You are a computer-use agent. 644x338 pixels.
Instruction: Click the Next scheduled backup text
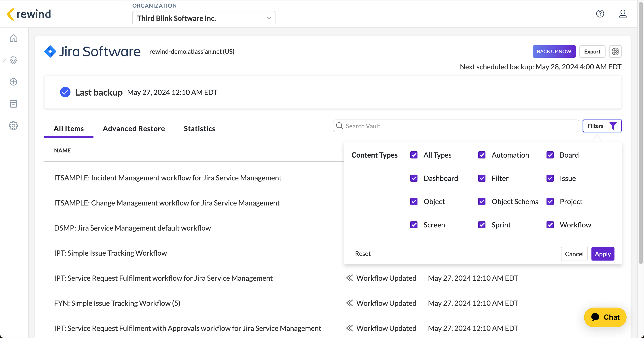540,67
